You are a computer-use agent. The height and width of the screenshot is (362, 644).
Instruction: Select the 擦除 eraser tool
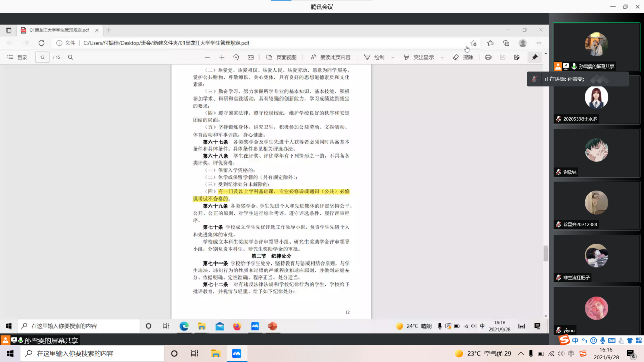point(463,57)
